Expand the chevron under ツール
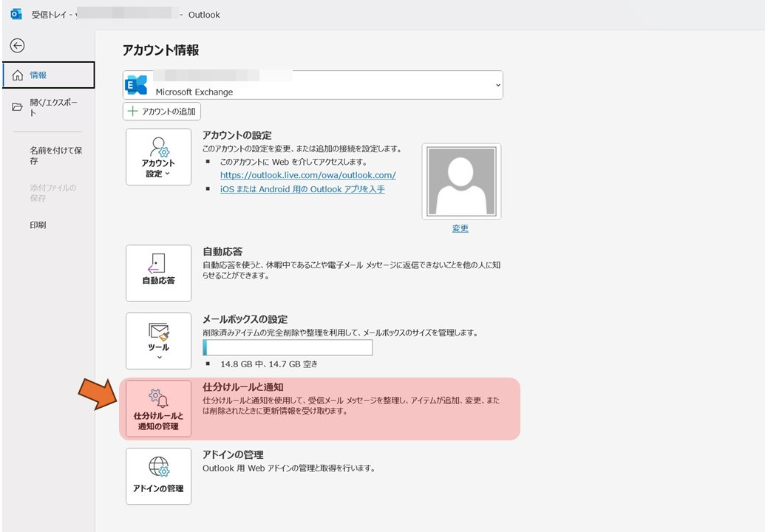The width and height of the screenshot is (768, 532). coord(158,358)
